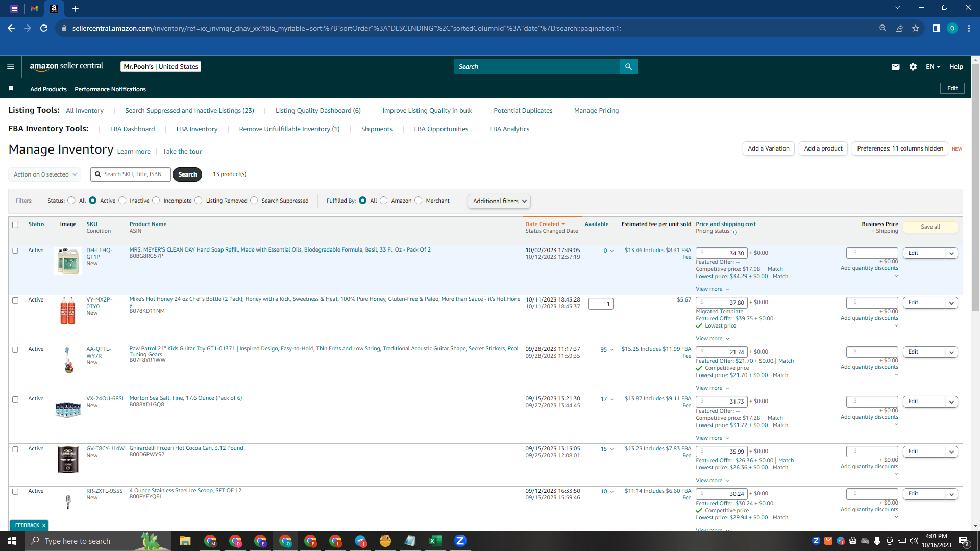
Task: Click the Search SKU, Title, ISBN field
Action: 131,174
